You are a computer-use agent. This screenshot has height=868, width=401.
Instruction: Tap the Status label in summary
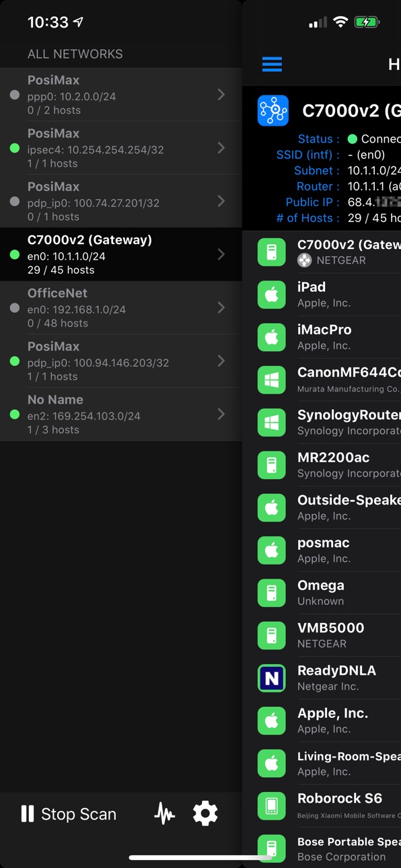click(318, 139)
